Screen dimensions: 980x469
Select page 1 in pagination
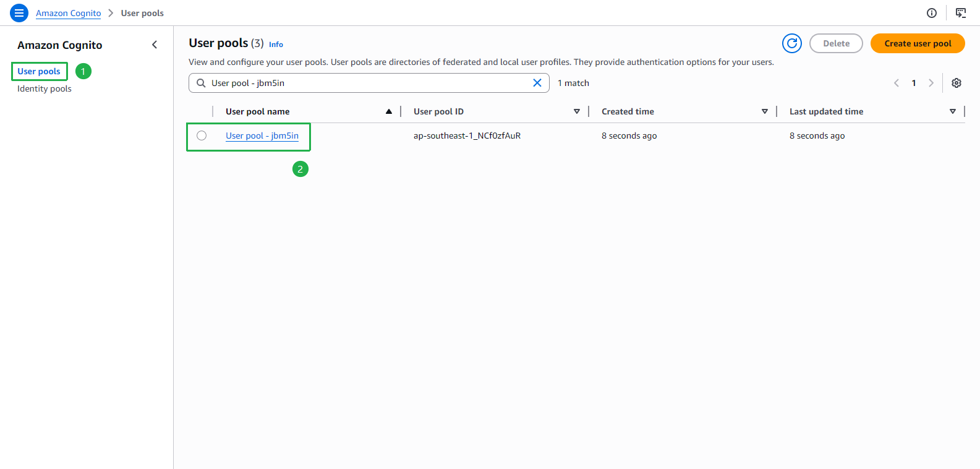tap(914, 83)
